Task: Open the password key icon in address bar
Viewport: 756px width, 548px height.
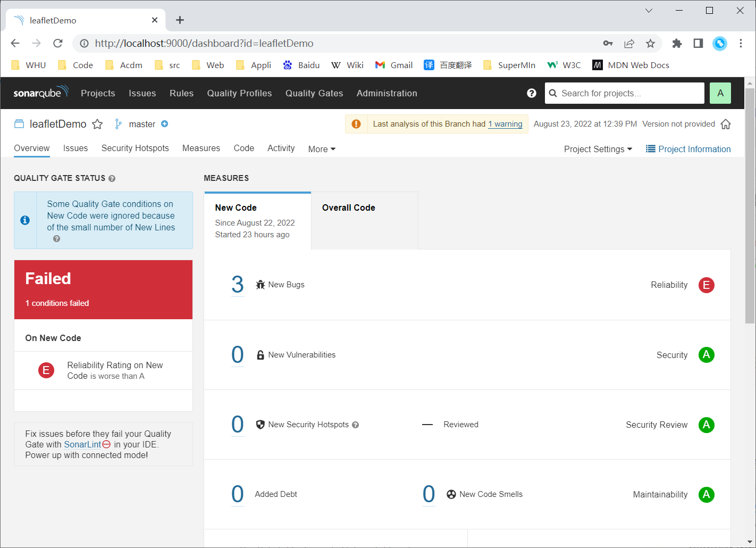Action: 608,44
